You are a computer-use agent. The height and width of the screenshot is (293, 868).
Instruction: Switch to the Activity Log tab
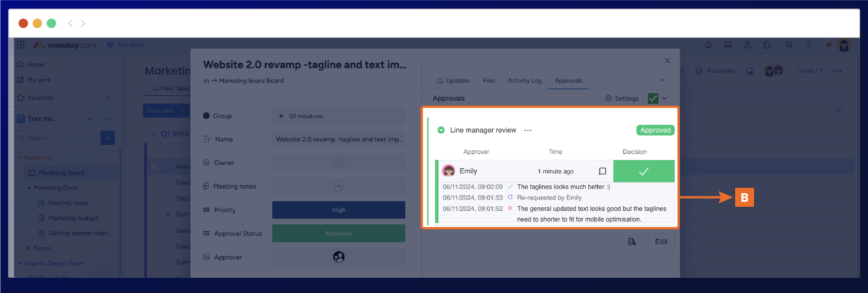coord(525,81)
